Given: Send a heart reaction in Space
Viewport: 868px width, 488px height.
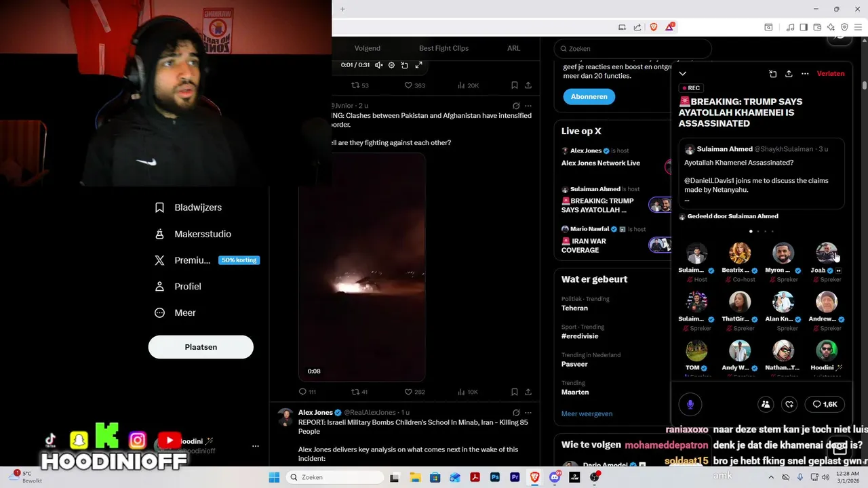Looking at the screenshot, I should (789, 405).
